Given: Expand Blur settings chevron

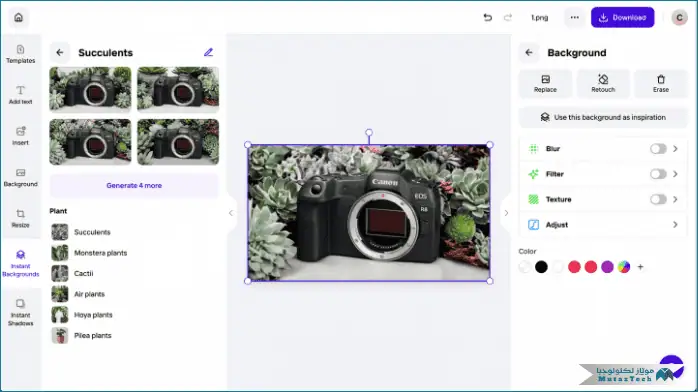Looking at the screenshot, I should (676, 149).
